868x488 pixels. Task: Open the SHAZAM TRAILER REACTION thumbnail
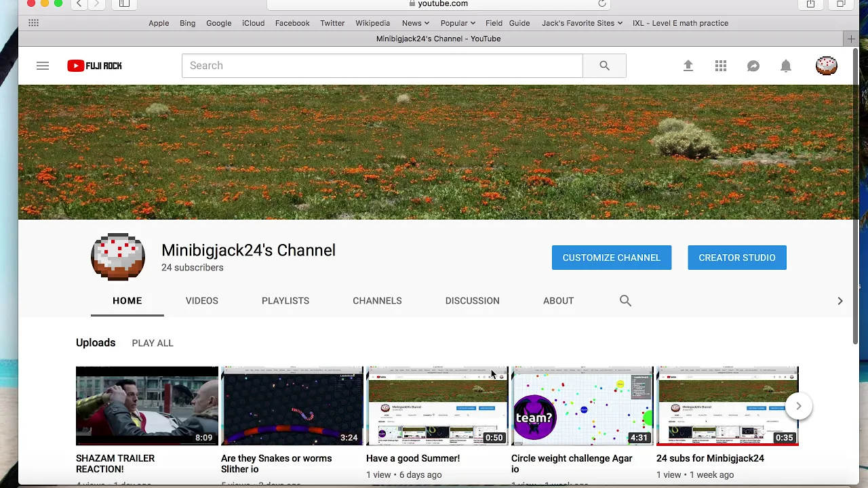coord(147,406)
